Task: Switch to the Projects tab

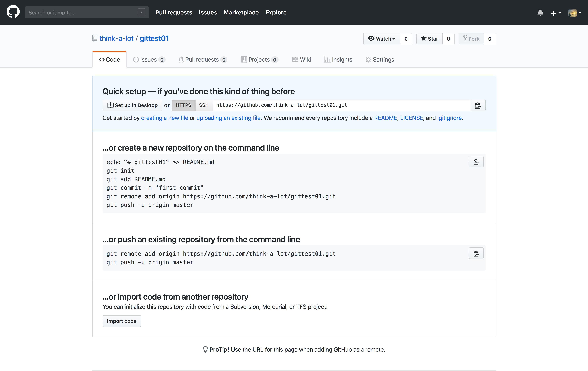Action: 259,60
